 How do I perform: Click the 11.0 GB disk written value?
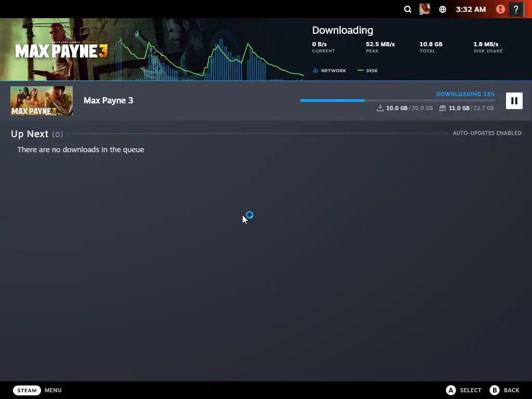(x=459, y=108)
